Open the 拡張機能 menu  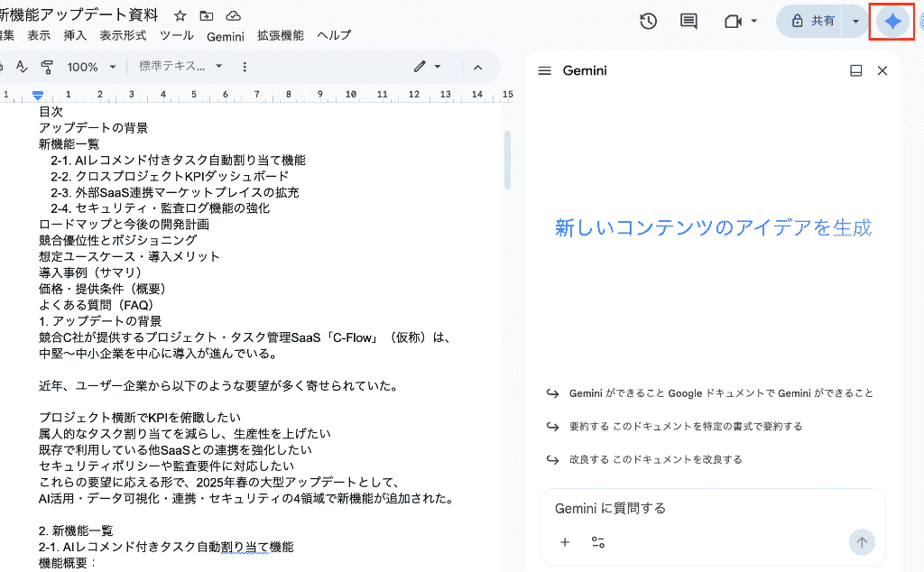(281, 35)
